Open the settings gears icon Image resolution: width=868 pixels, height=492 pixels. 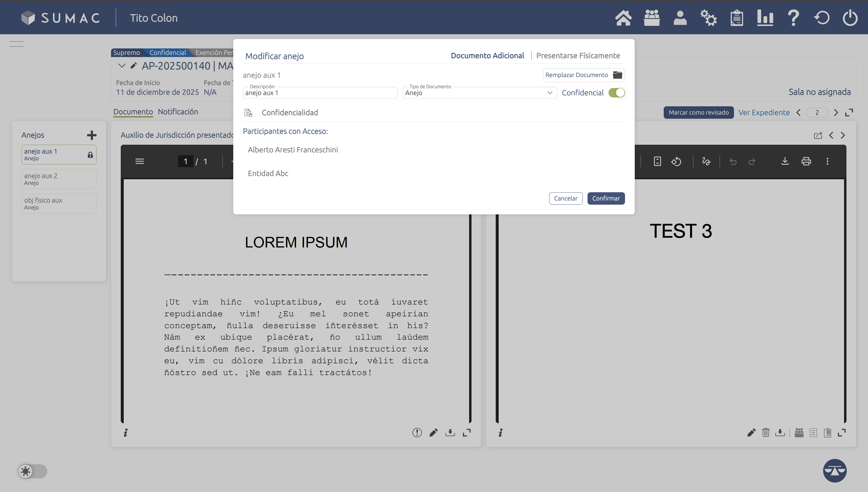[x=708, y=18]
